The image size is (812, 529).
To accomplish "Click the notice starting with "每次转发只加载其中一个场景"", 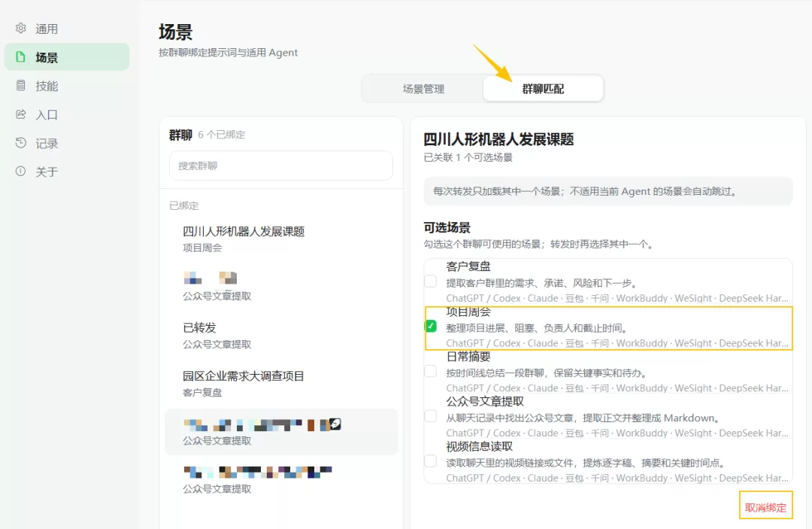I will (608, 191).
